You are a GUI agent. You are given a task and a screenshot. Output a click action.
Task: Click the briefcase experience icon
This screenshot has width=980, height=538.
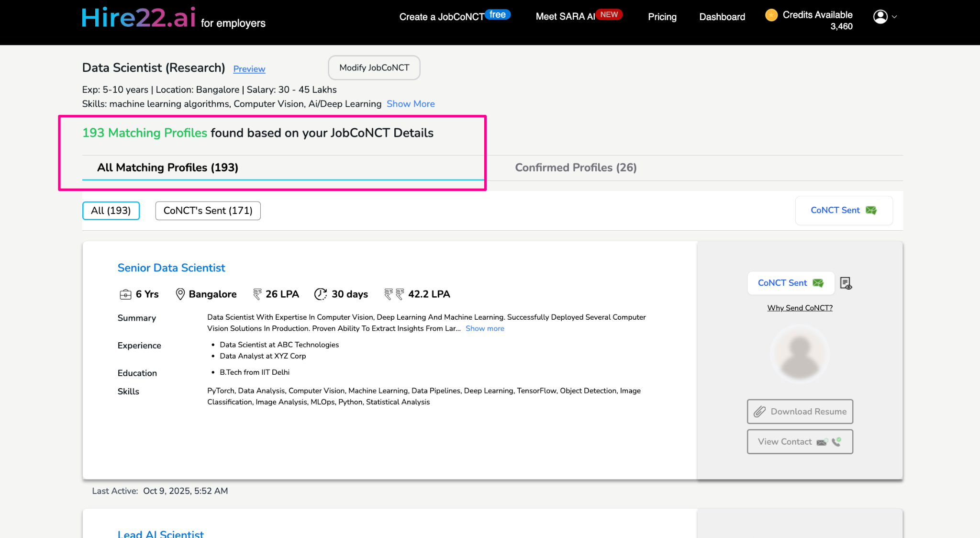pos(125,294)
